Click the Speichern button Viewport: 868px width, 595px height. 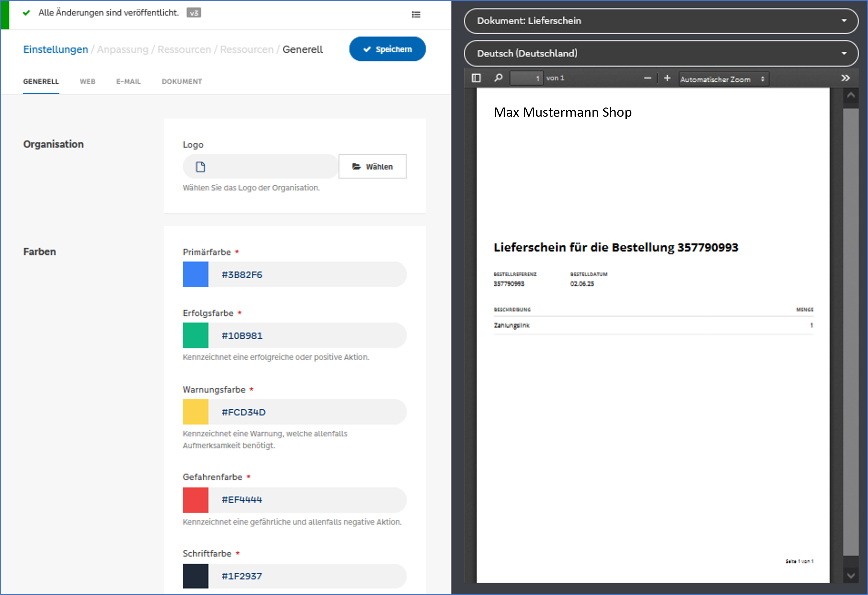click(387, 49)
